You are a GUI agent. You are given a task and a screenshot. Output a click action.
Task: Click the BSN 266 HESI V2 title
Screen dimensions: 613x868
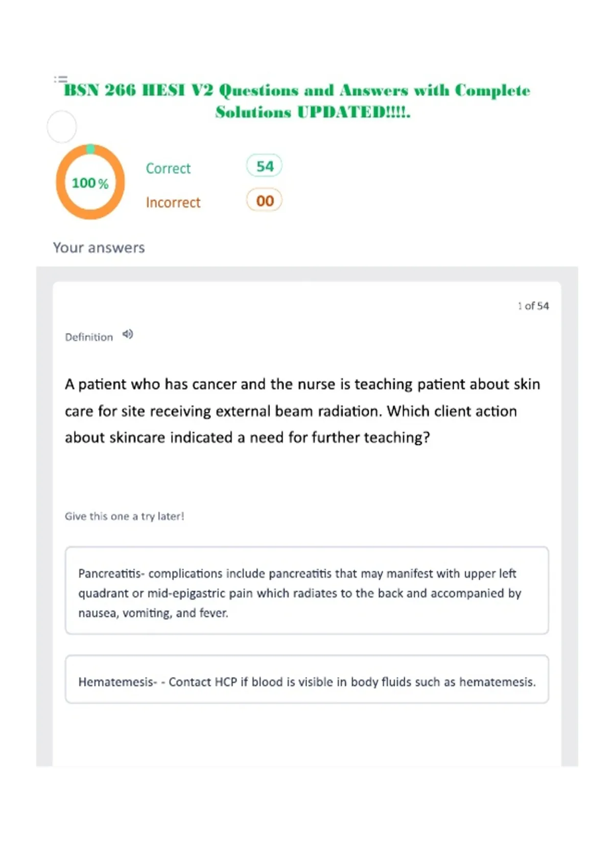(297, 90)
